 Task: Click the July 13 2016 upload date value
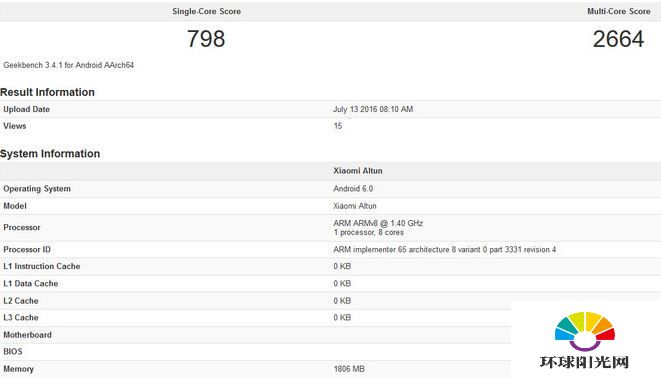[373, 109]
